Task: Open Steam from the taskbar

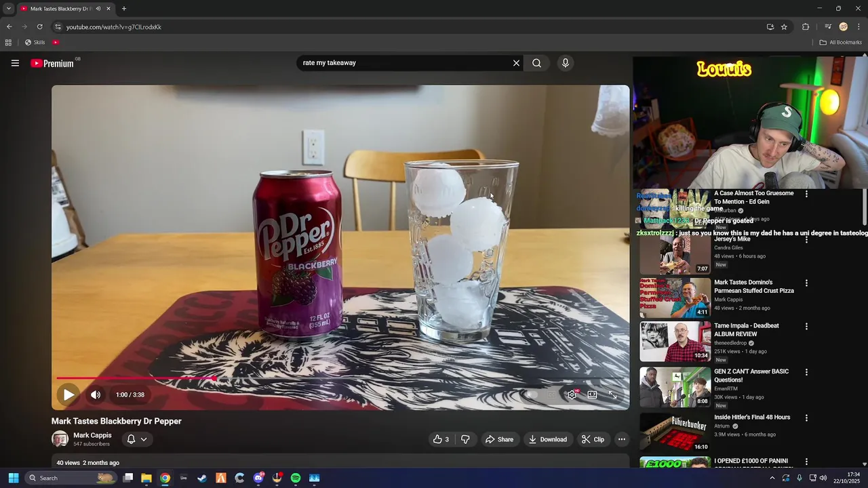Action: pyautogui.click(x=202, y=478)
